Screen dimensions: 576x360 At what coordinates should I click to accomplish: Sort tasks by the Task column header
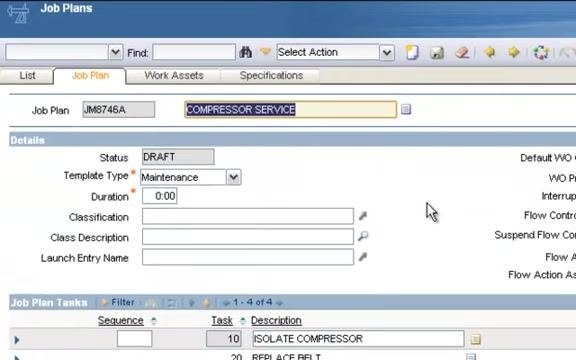coord(222,321)
